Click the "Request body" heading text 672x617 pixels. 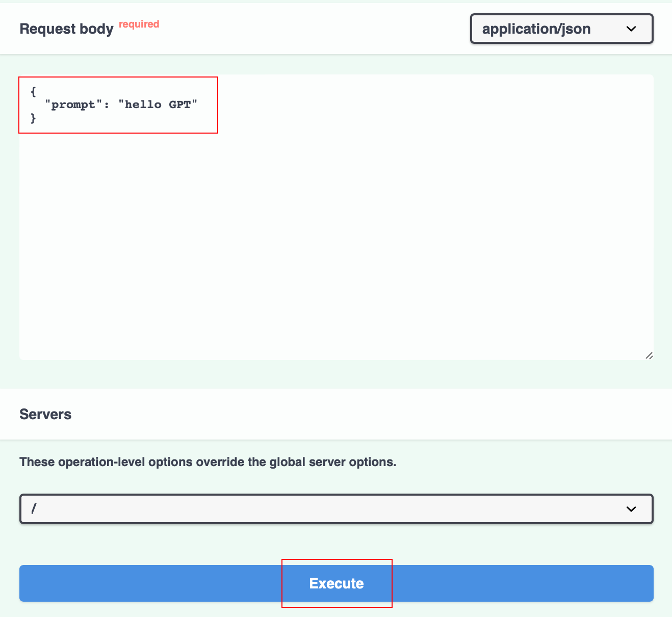pos(66,29)
